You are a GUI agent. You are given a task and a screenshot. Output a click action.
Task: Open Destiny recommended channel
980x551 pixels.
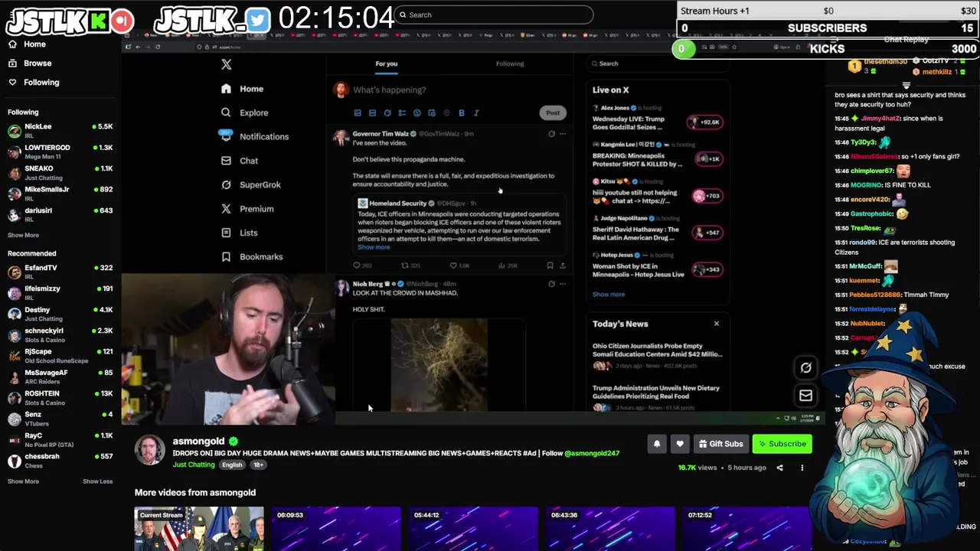coord(60,313)
